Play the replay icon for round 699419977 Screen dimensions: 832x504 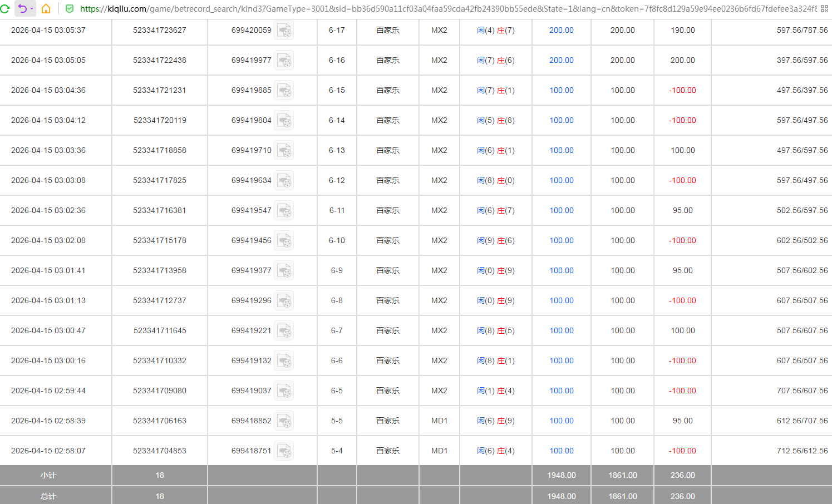click(x=284, y=61)
